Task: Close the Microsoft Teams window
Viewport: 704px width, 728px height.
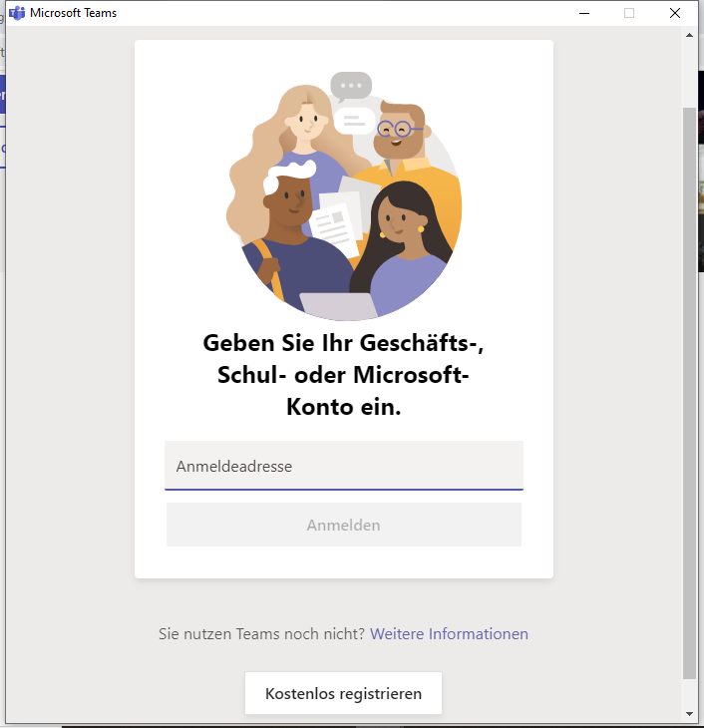Action: pyautogui.click(x=675, y=13)
